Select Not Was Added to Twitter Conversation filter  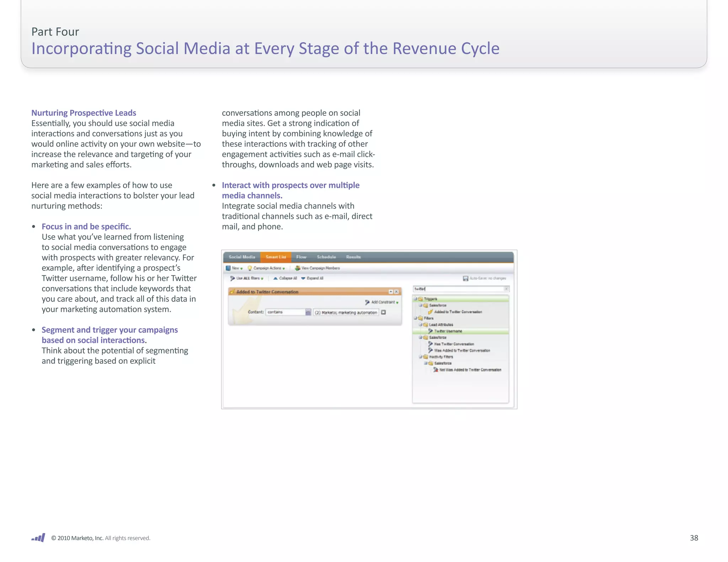pos(470,370)
